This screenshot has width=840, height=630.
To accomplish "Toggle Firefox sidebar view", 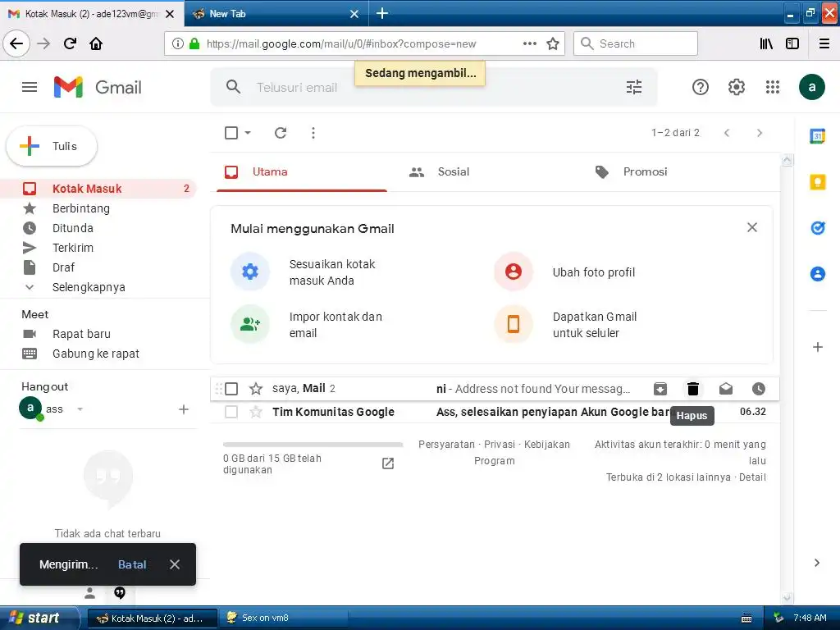I will click(792, 43).
